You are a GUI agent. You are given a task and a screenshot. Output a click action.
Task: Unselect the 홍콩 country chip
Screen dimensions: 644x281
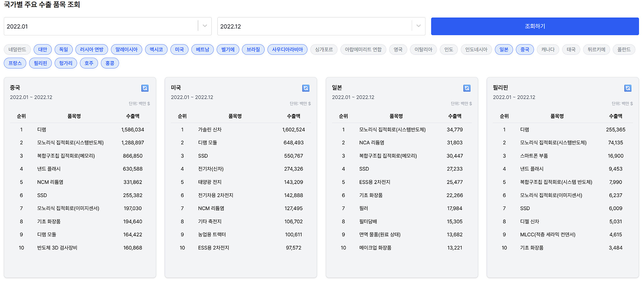[110, 63]
